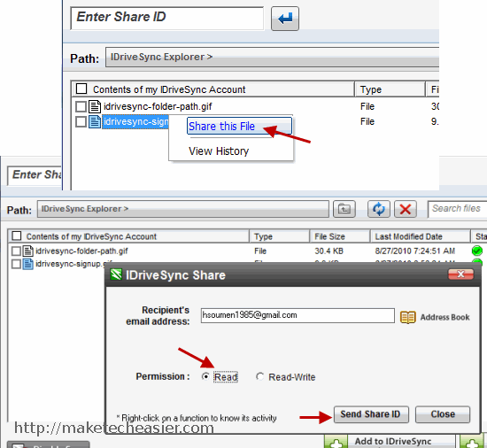Tick the select-all checkbox in upper file list header

click(x=81, y=89)
